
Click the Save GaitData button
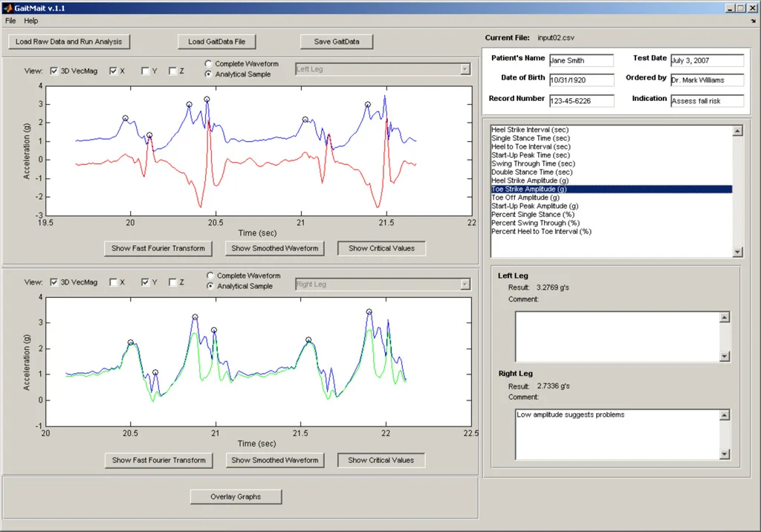337,42
